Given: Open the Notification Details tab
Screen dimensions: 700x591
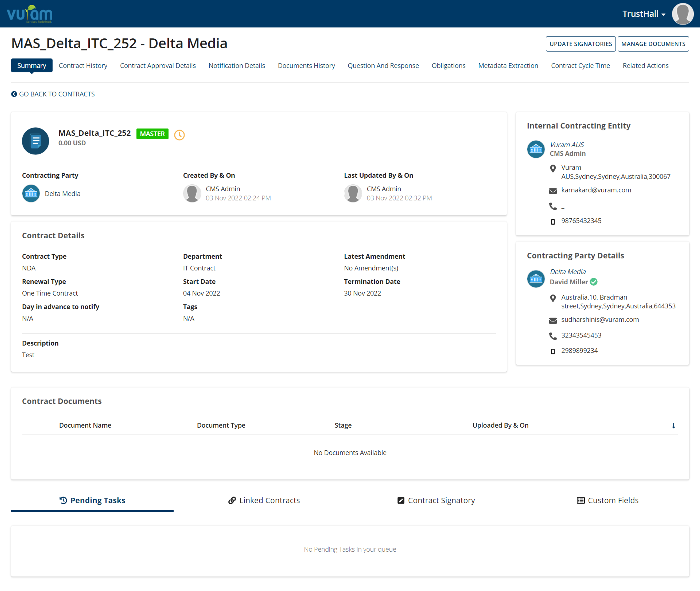Looking at the screenshot, I should click(x=237, y=65).
